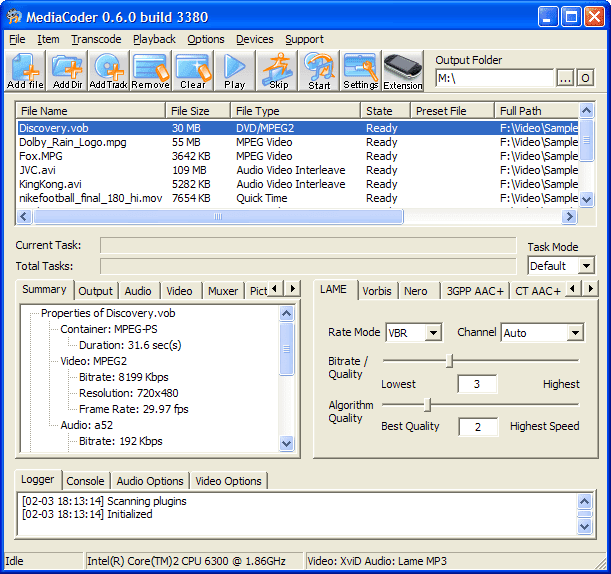
Task: Switch to the Output tab
Action: pos(95,291)
